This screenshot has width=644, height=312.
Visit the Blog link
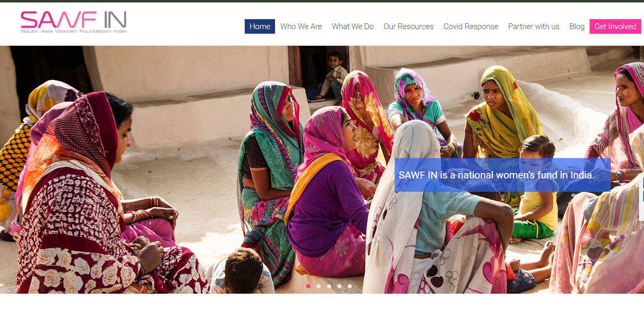coord(577,26)
